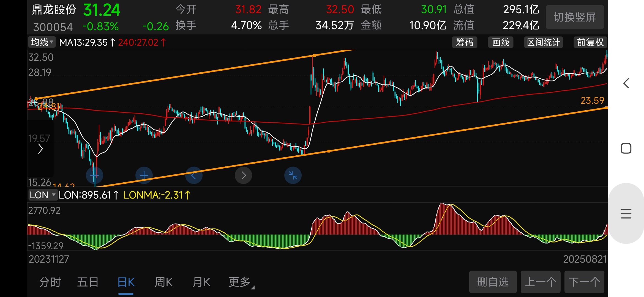
Task: Toggle 前复权 price adjustment
Action: [590, 42]
